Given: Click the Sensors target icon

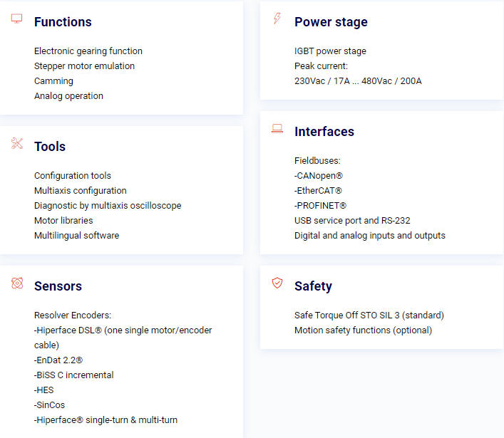Looking at the screenshot, I should (17, 283).
